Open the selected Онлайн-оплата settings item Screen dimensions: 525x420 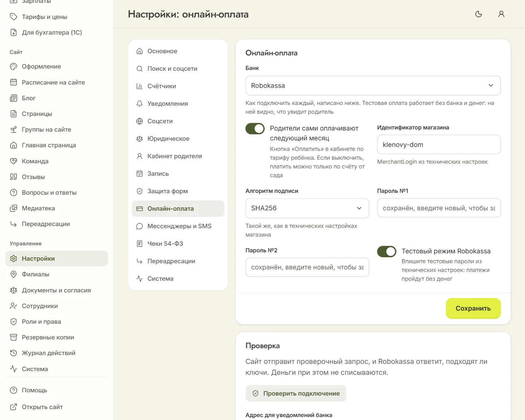(178, 209)
